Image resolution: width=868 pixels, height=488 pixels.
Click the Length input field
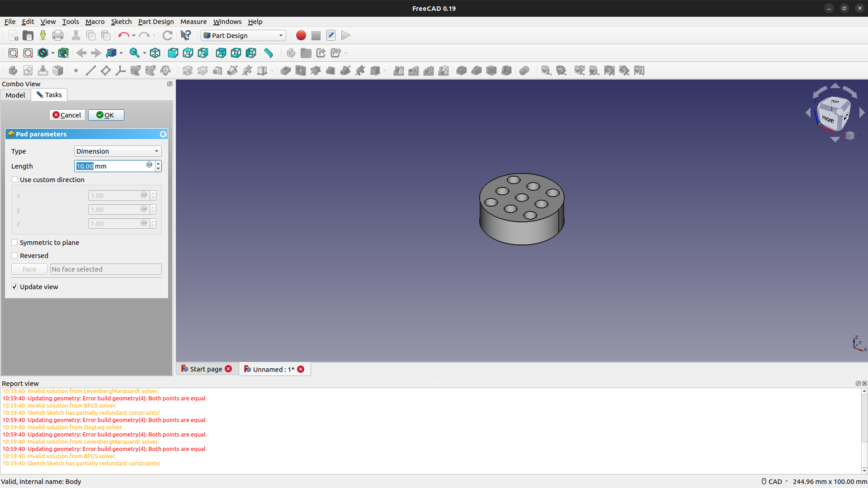point(110,166)
